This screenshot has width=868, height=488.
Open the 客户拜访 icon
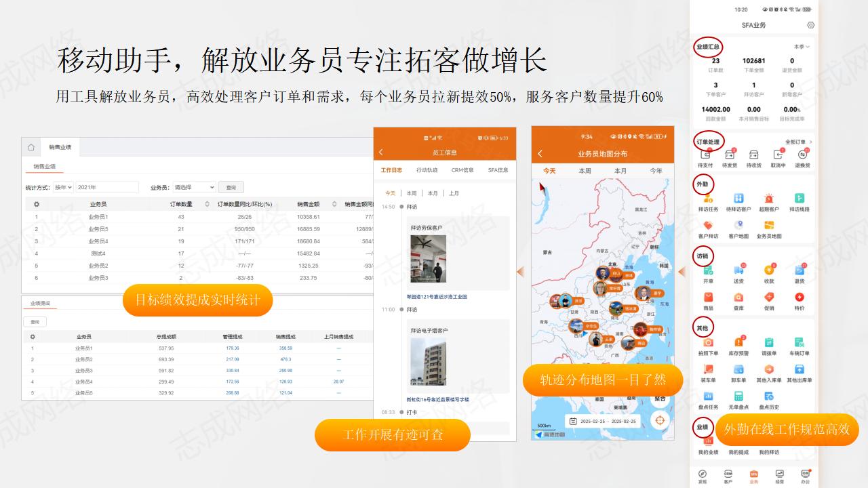point(708,226)
